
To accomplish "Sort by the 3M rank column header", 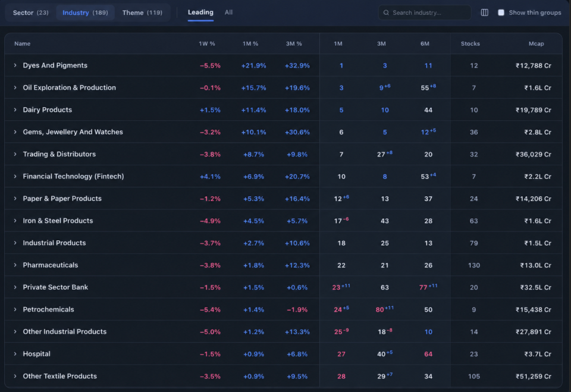I will tap(381, 43).
